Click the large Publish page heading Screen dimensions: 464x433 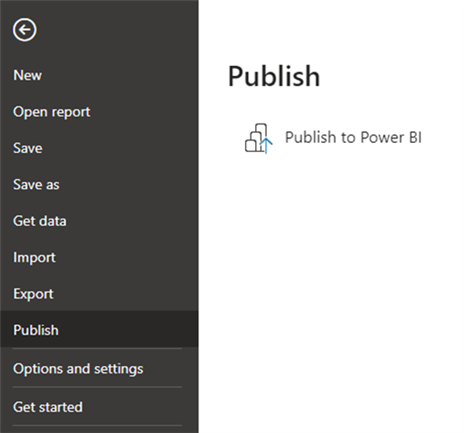[x=274, y=77]
